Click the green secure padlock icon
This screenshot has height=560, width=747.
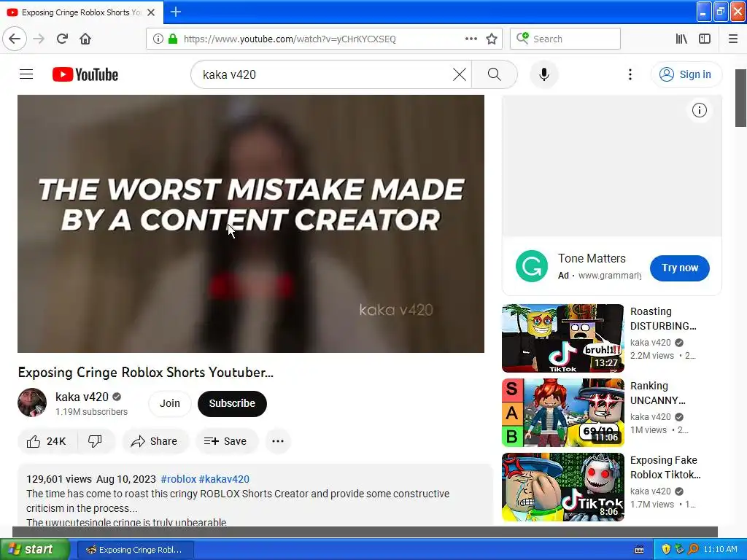(x=172, y=39)
